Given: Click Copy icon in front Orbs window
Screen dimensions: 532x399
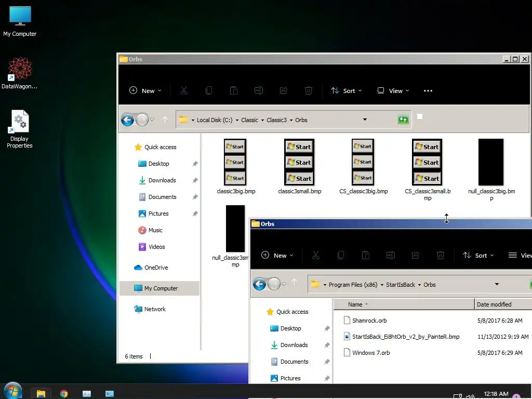Looking at the screenshot, I should click(x=341, y=255).
